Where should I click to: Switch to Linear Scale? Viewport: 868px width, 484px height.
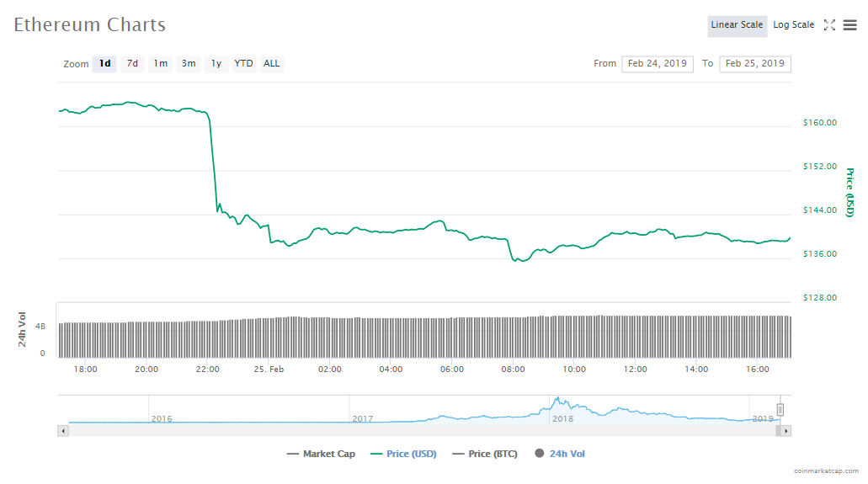coord(737,25)
